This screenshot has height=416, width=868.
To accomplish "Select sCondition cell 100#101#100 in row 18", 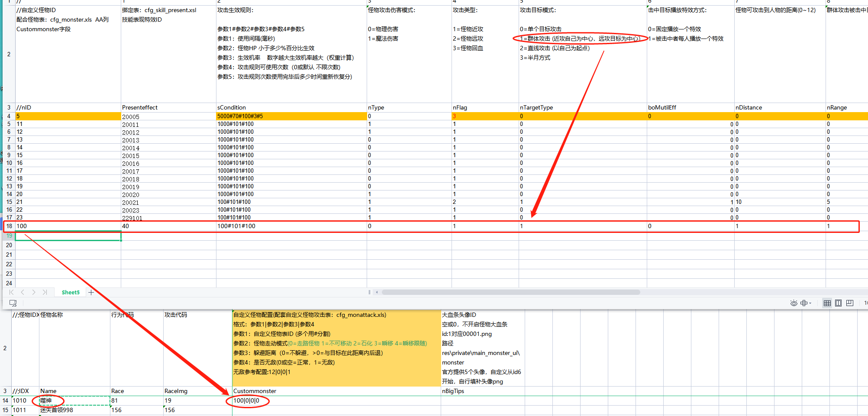I will click(291, 226).
